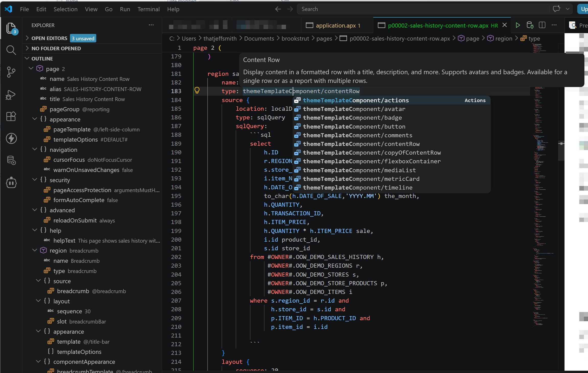Image resolution: width=588 pixels, height=373 pixels.
Task: Choose themeTemplateComponent/metricCard suggestion
Action: point(391,179)
